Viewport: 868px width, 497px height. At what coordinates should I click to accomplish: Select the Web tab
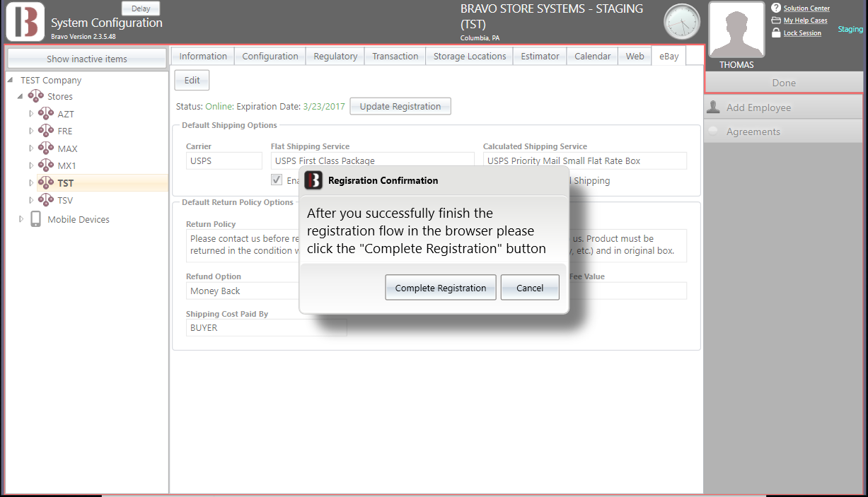click(635, 56)
